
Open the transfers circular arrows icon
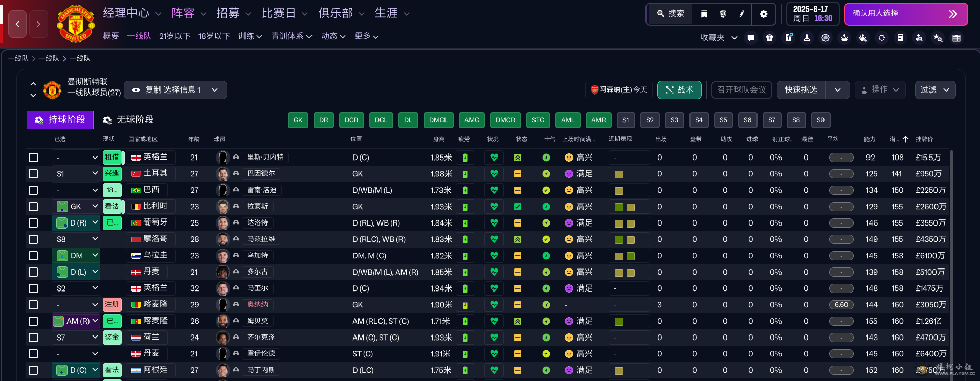882,38
